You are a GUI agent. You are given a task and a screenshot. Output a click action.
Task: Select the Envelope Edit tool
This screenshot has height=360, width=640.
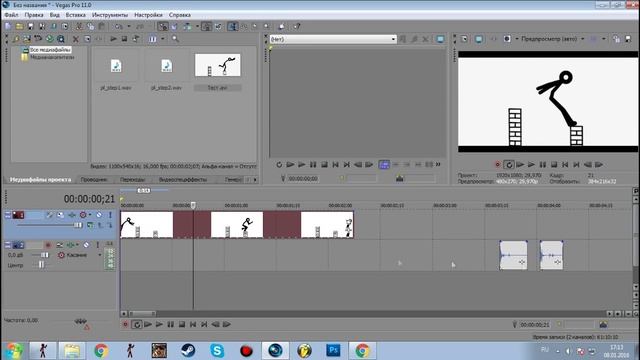pos(244,27)
